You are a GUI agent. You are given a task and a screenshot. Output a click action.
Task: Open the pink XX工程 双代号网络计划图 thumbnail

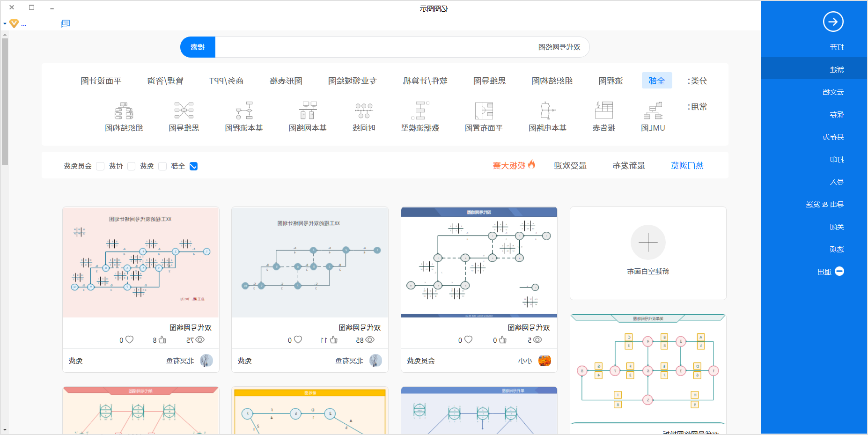(x=141, y=262)
